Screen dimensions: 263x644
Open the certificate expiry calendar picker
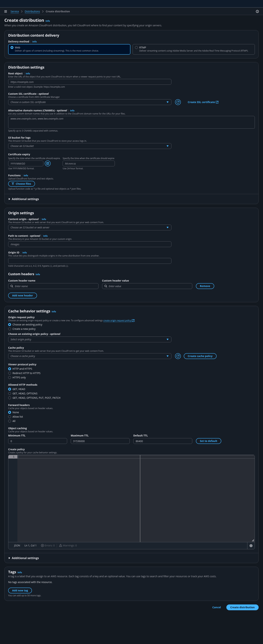click(x=48, y=163)
